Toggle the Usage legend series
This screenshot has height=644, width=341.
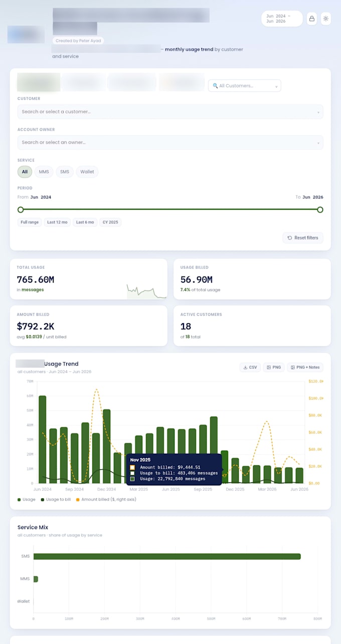(x=27, y=499)
